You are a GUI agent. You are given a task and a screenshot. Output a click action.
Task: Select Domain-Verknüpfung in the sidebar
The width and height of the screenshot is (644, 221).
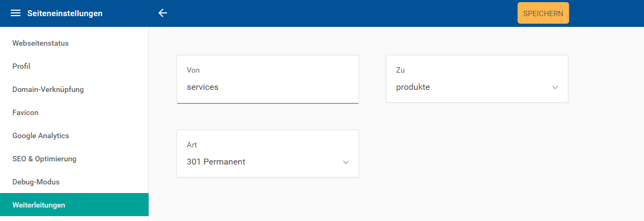coord(48,89)
